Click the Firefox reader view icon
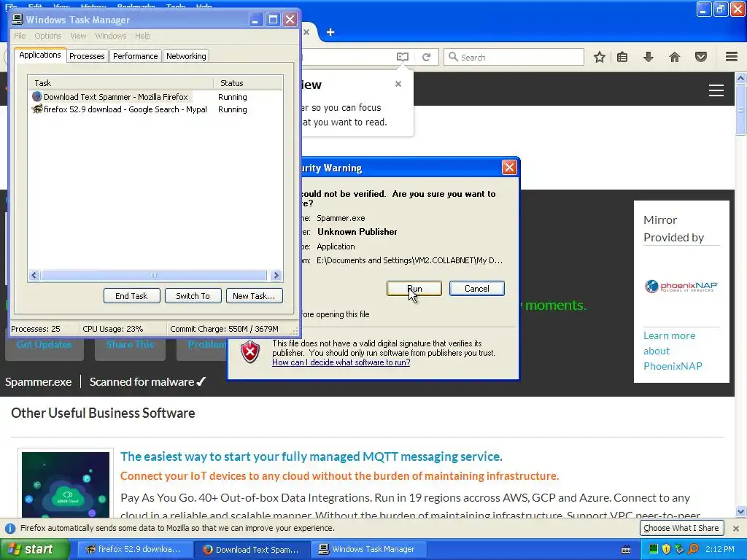The height and width of the screenshot is (560, 747). [403, 57]
